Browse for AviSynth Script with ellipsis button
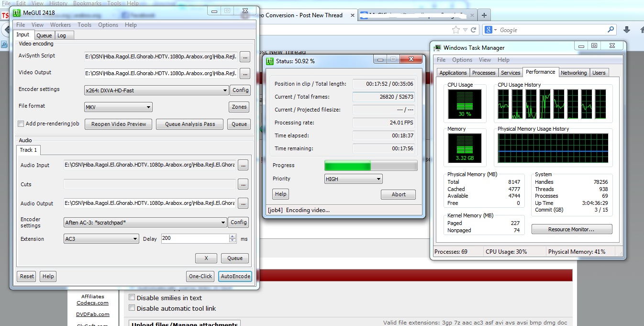The width and height of the screenshot is (644, 326). 245,57
